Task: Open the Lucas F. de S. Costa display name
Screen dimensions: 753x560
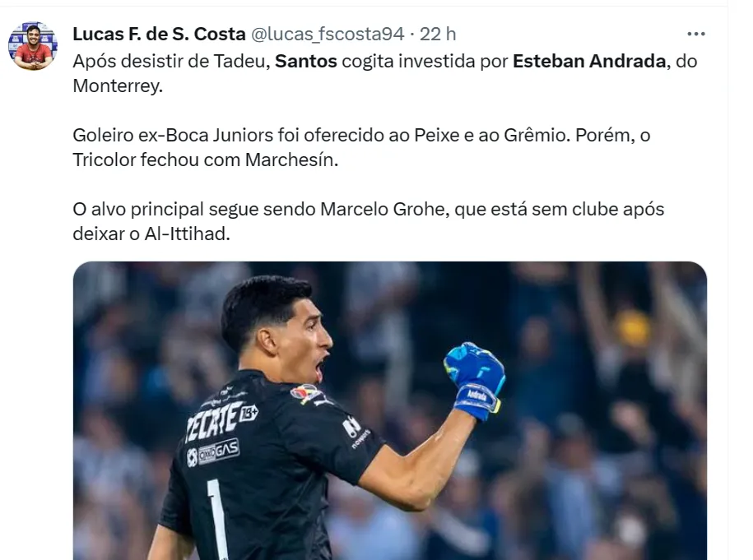Action: click(x=159, y=34)
